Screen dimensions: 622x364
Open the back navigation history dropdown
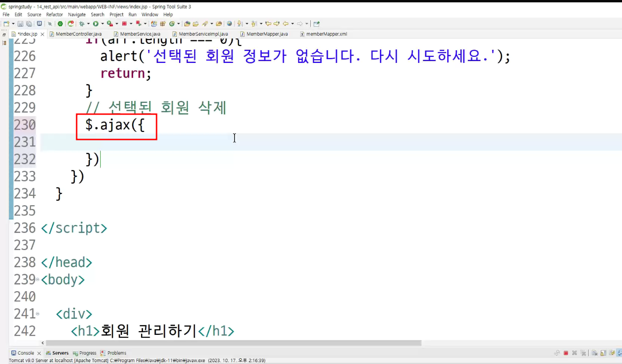(292, 23)
